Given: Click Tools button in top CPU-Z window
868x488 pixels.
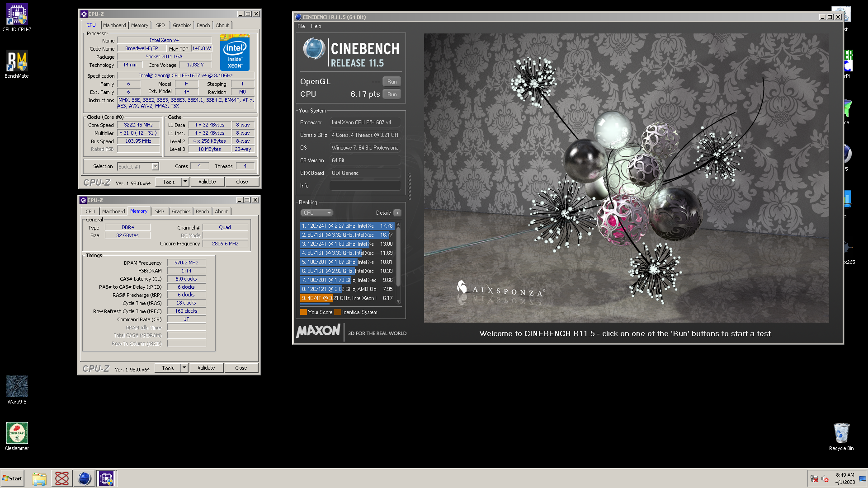Looking at the screenshot, I should pyautogui.click(x=169, y=182).
